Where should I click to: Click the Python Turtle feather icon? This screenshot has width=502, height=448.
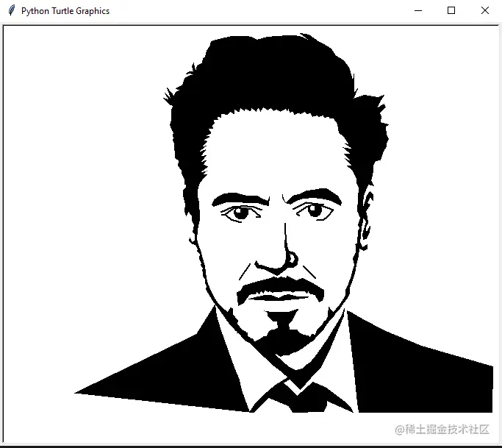pos(12,10)
